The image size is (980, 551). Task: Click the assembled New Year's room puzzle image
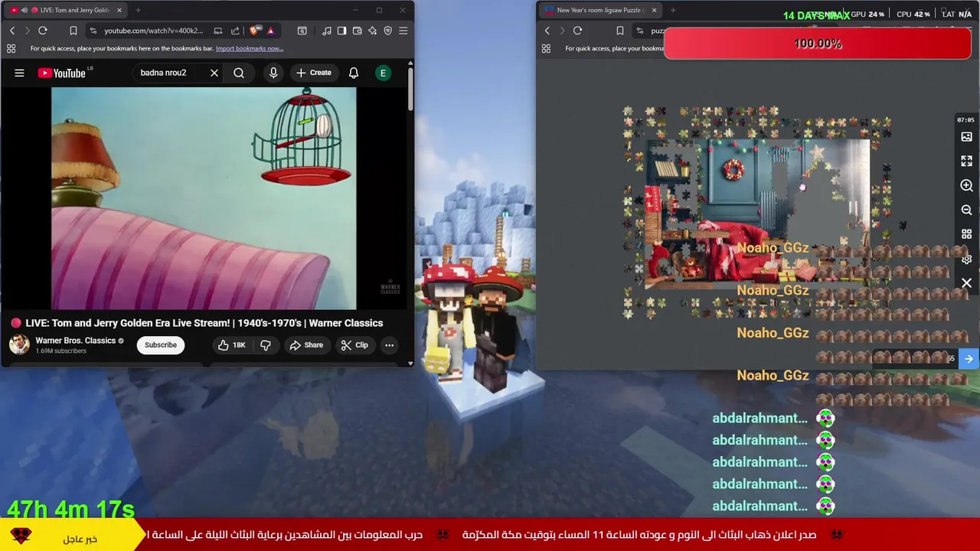[x=757, y=214]
